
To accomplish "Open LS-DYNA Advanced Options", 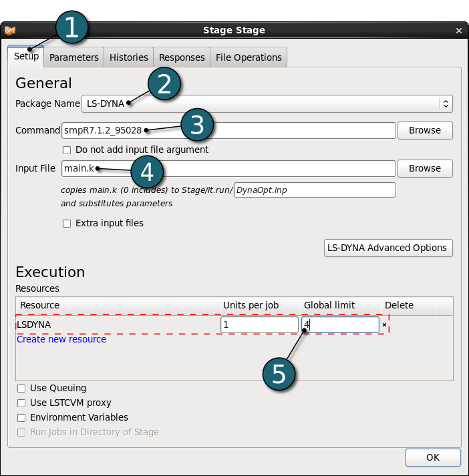I will click(x=388, y=248).
